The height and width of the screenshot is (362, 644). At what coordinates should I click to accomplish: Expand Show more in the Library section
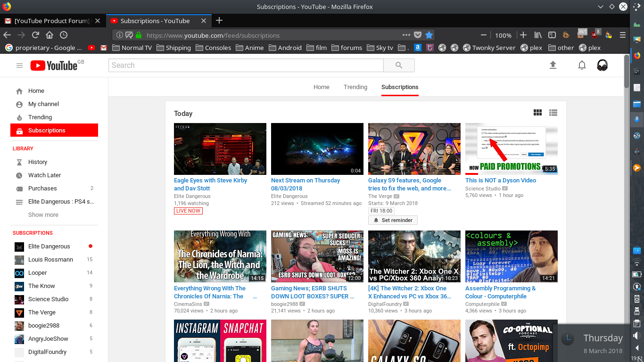click(43, 214)
